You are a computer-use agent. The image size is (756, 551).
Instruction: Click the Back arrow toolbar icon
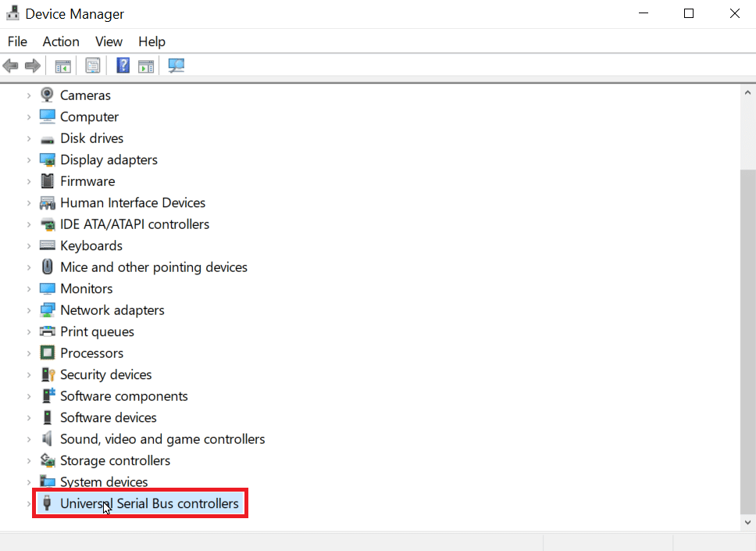[x=11, y=66]
